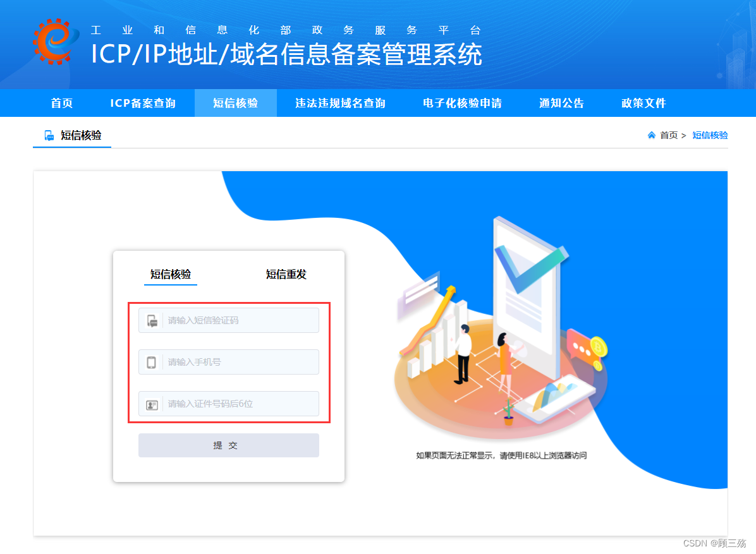Select the 短信核验 navigation tab
756x554 pixels.
point(236,103)
